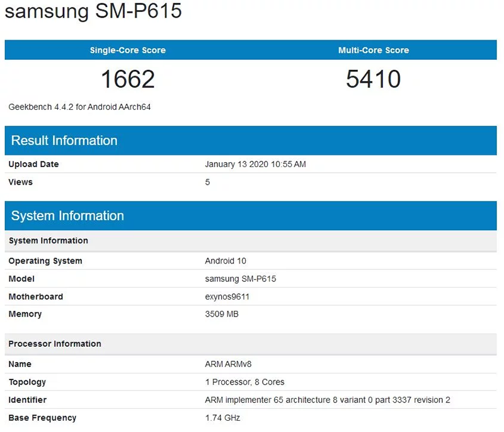Image resolution: width=504 pixels, height=432 pixels.
Task: Click the samsung SM-P615 page title
Action: point(93,12)
